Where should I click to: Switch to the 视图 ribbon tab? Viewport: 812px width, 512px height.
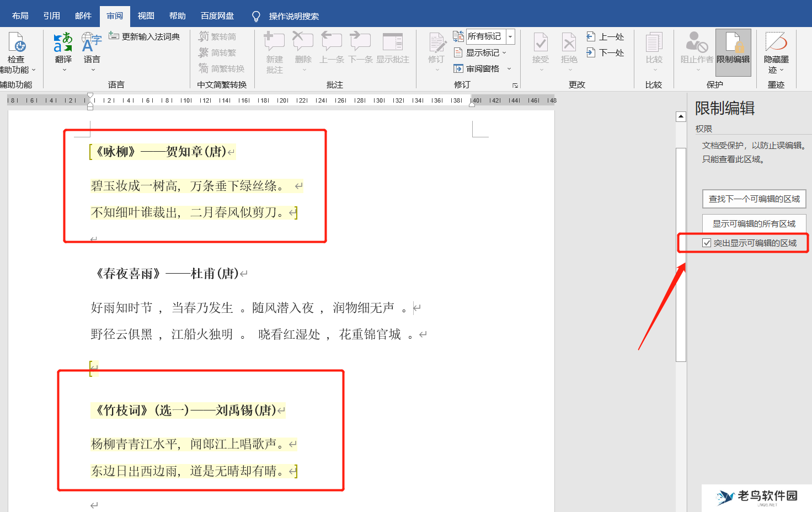tap(145, 15)
